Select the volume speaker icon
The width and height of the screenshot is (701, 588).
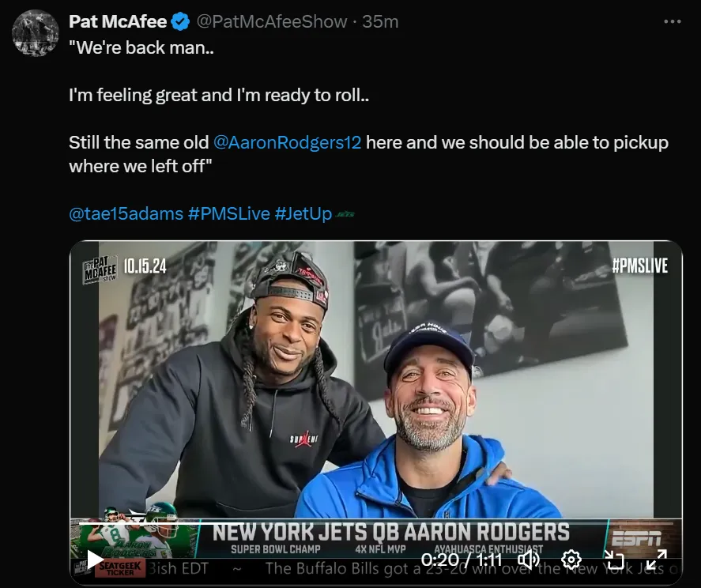pos(528,560)
